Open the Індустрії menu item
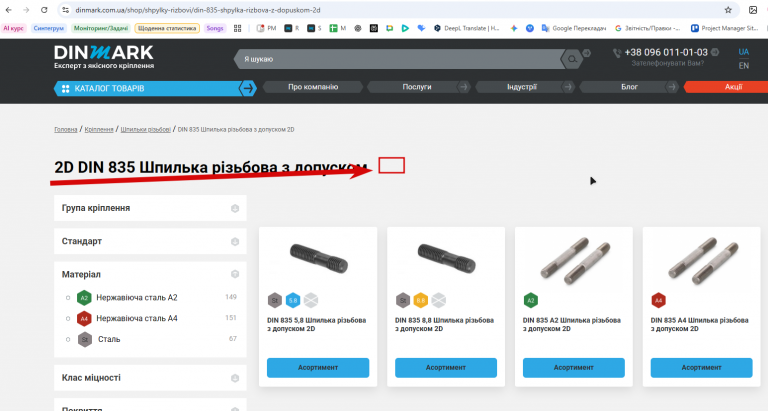The image size is (768, 411). 522,87
